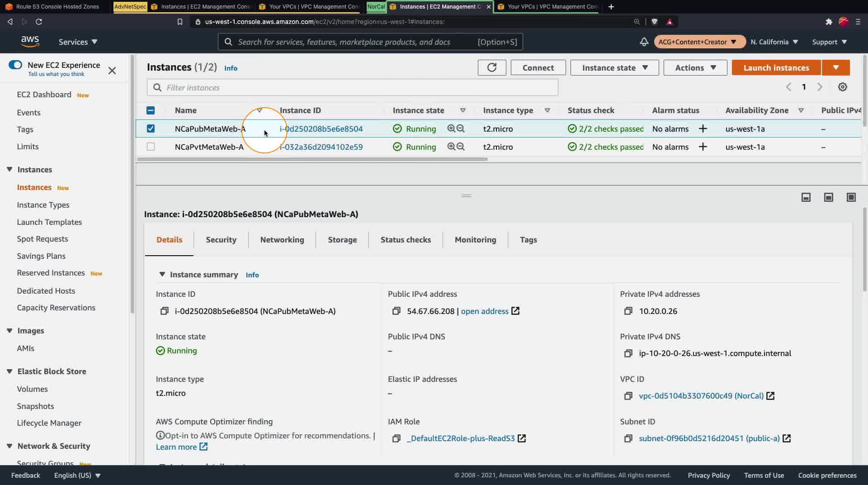Open the Instance state dropdown
This screenshot has width=868, height=485.
[x=614, y=67]
